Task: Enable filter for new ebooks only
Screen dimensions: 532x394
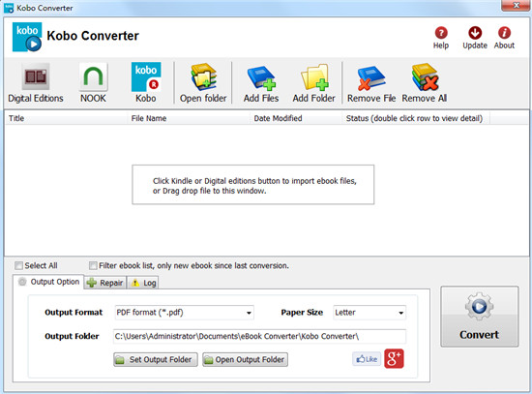Action: tap(93, 265)
